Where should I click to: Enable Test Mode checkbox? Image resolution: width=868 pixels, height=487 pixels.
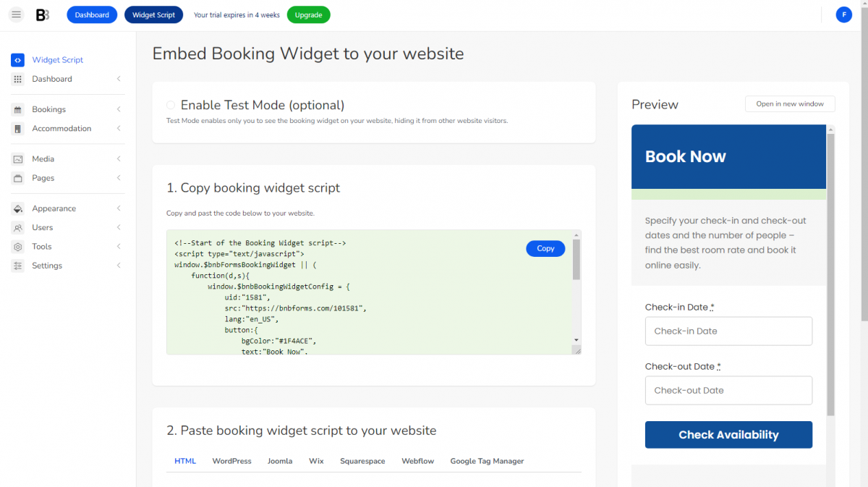[x=170, y=104]
